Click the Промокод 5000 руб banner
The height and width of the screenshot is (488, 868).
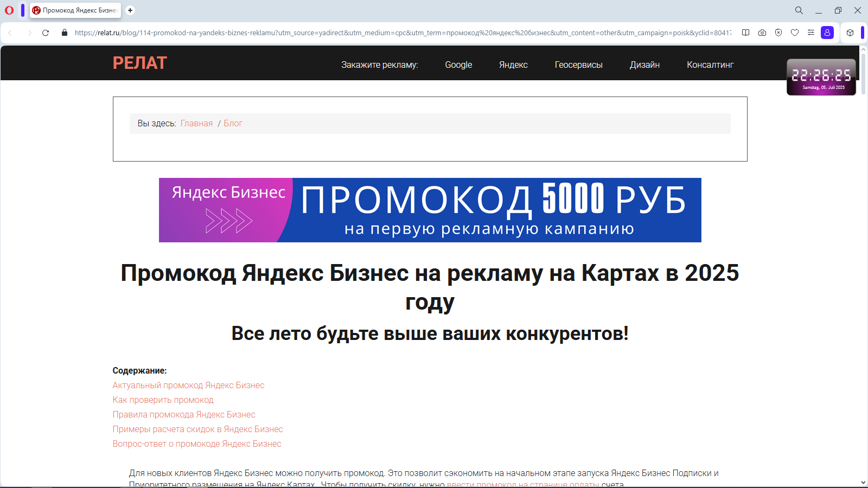pos(430,210)
